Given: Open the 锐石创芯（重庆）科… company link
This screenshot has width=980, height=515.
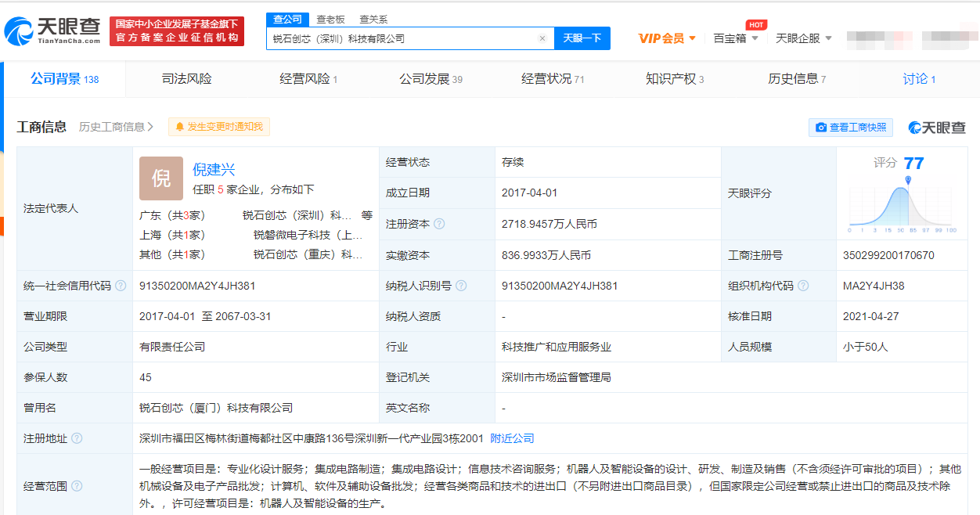Looking at the screenshot, I should coord(308,254).
